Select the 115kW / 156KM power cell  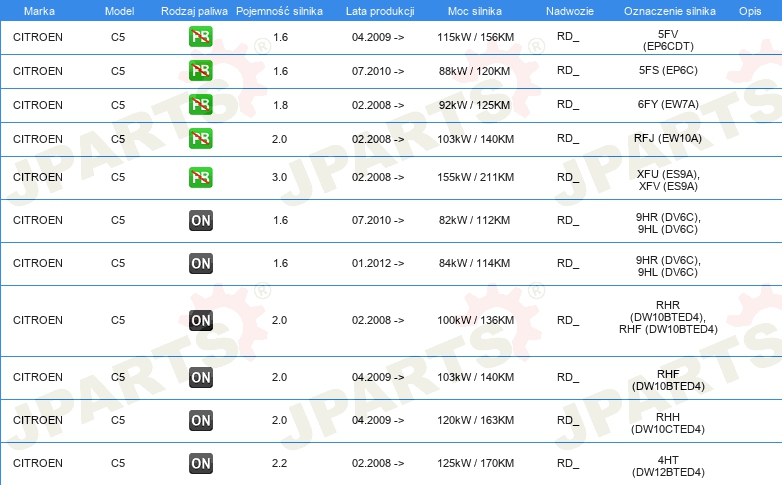coord(475,37)
